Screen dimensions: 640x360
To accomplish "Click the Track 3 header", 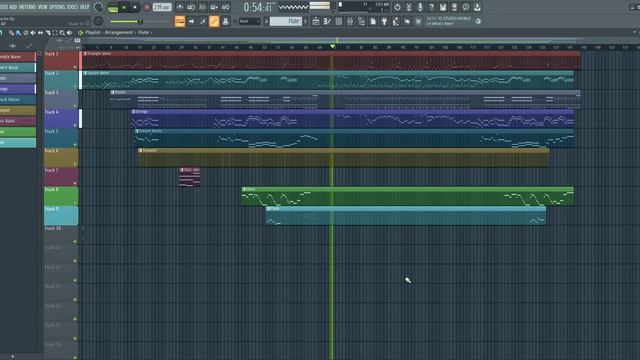I will pyautogui.click(x=61, y=99).
